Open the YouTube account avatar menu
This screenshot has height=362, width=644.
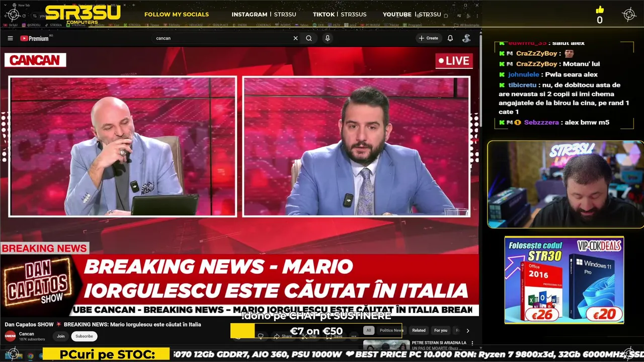(x=466, y=38)
